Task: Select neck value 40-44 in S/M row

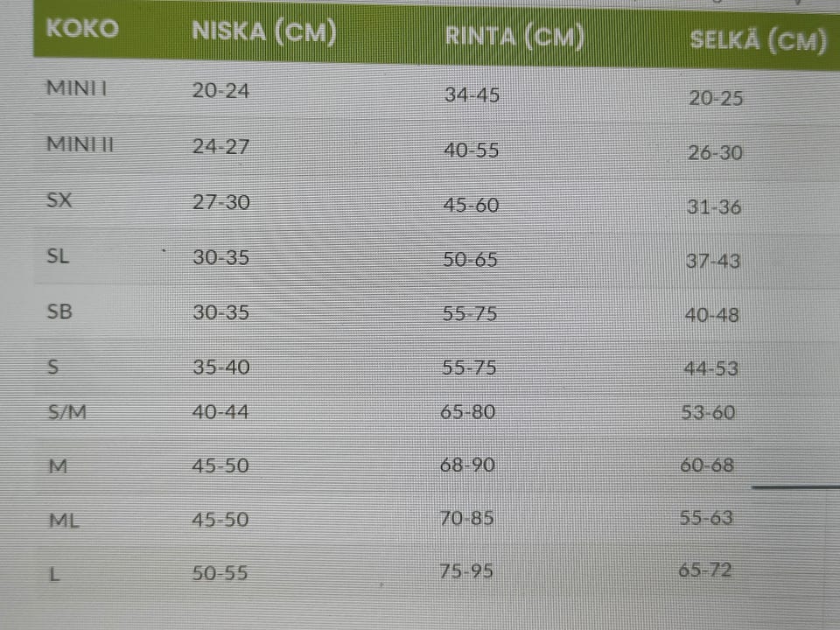Action: 220,412
